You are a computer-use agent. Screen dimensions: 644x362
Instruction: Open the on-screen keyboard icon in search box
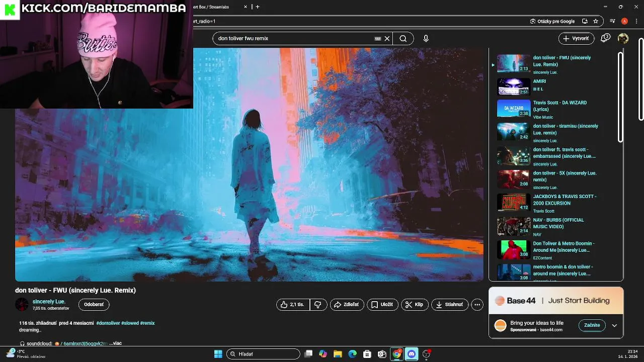pyautogui.click(x=377, y=38)
